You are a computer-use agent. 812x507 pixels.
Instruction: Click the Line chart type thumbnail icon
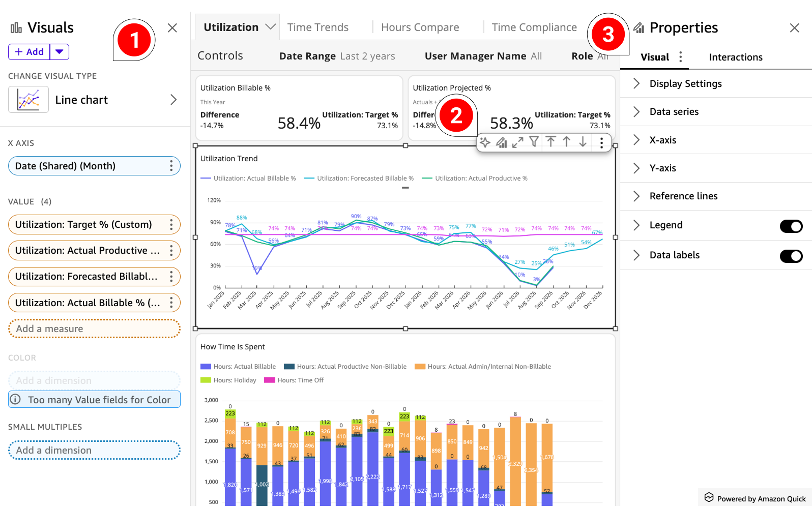click(x=28, y=99)
